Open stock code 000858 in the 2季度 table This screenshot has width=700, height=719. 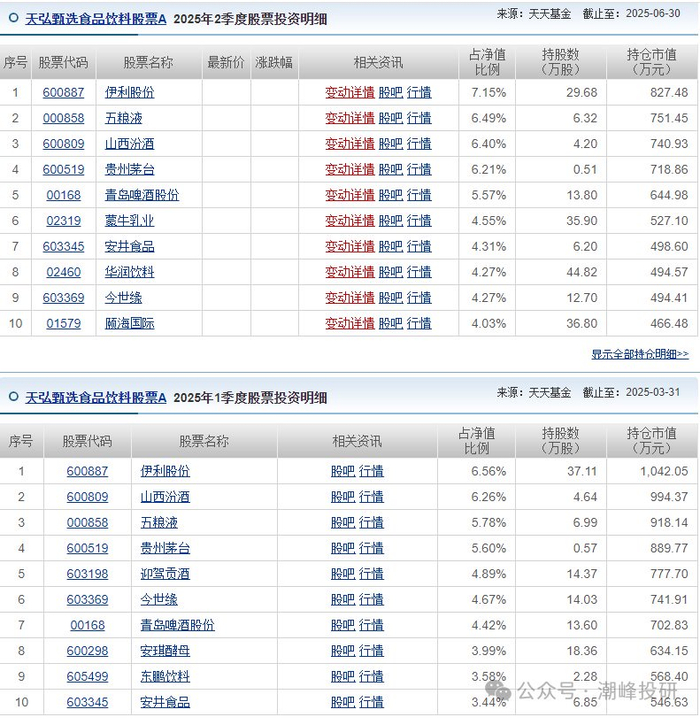point(63,118)
